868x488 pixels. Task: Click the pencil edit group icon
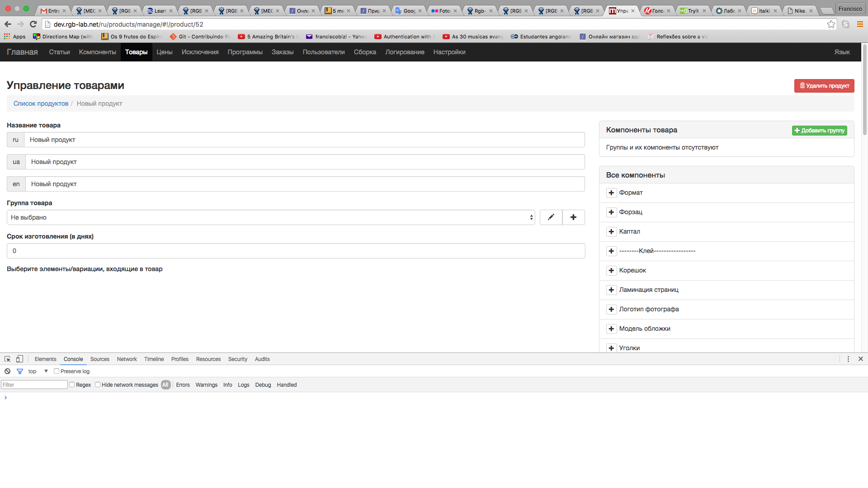click(551, 217)
